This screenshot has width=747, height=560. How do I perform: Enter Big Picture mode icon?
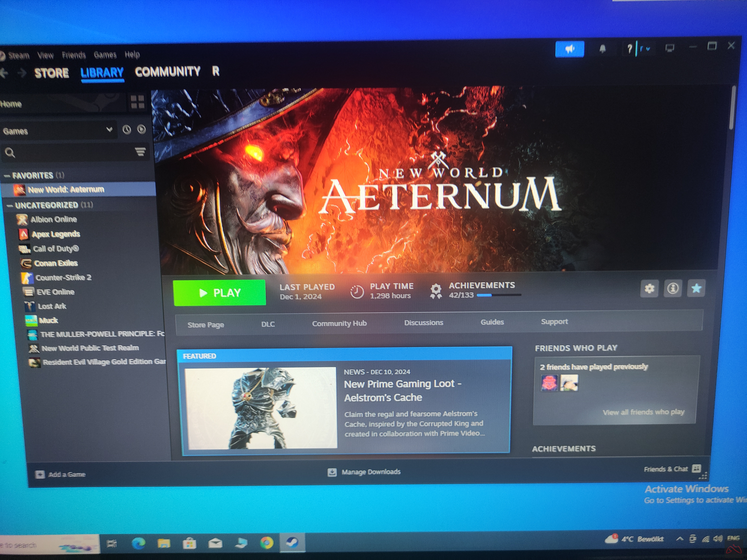670,48
